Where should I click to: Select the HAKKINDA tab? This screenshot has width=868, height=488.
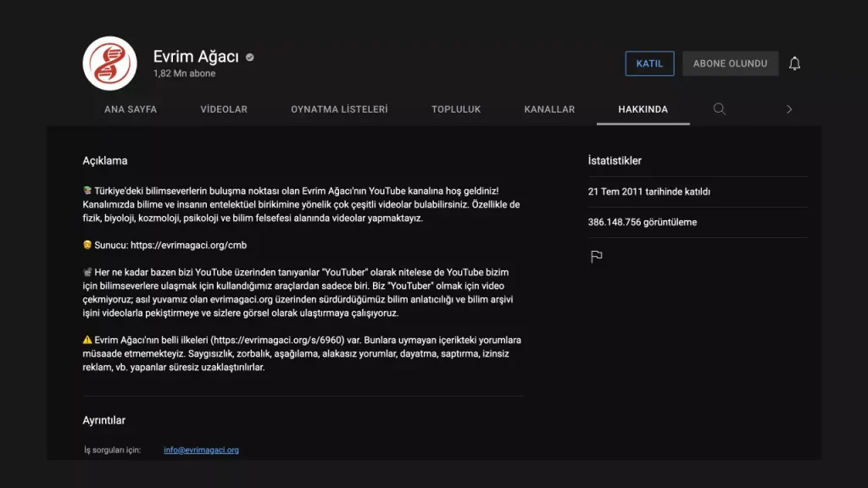[x=643, y=109]
